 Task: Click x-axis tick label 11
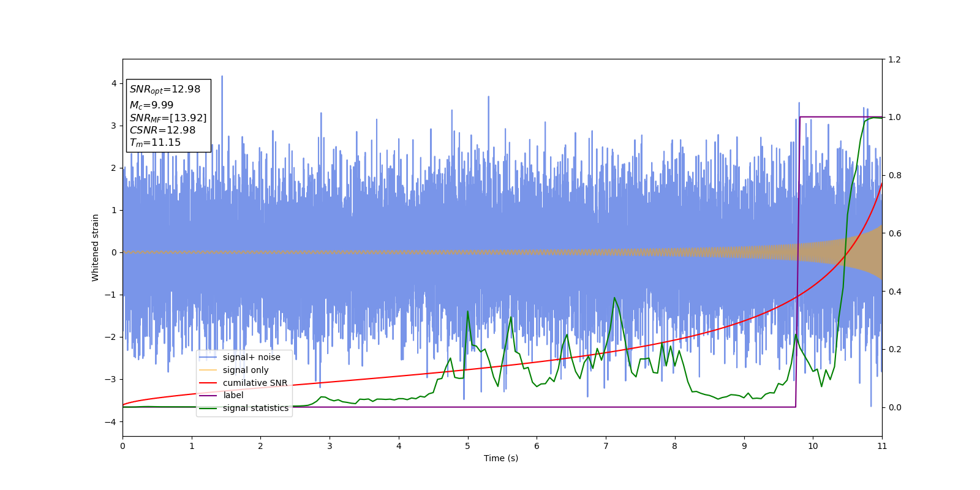tap(882, 446)
